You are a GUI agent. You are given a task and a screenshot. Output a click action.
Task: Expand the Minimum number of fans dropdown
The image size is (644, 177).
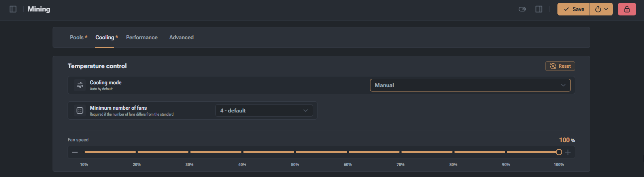(x=264, y=110)
